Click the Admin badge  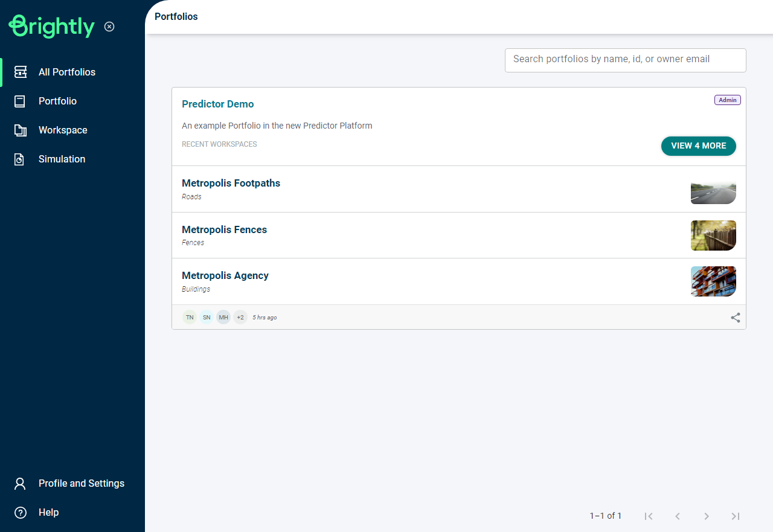[x=728, y=100]
